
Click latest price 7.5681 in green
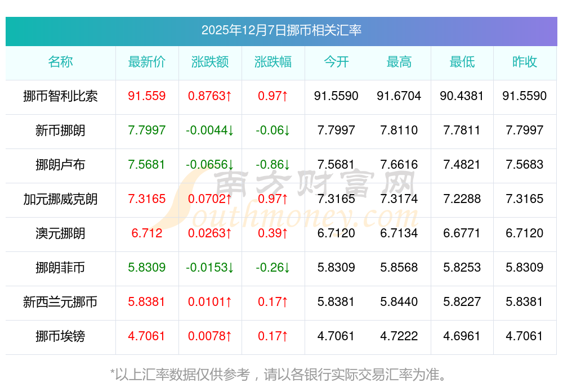click(146, 165)
